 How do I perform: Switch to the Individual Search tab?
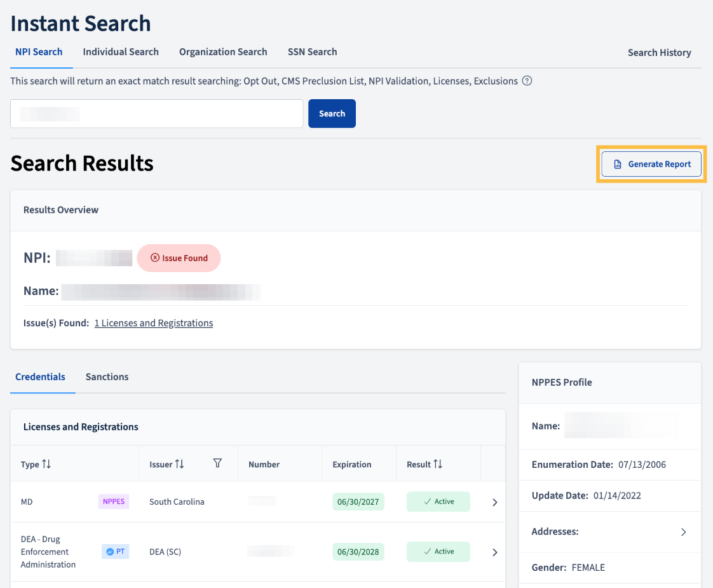click(x=121, y=52)
